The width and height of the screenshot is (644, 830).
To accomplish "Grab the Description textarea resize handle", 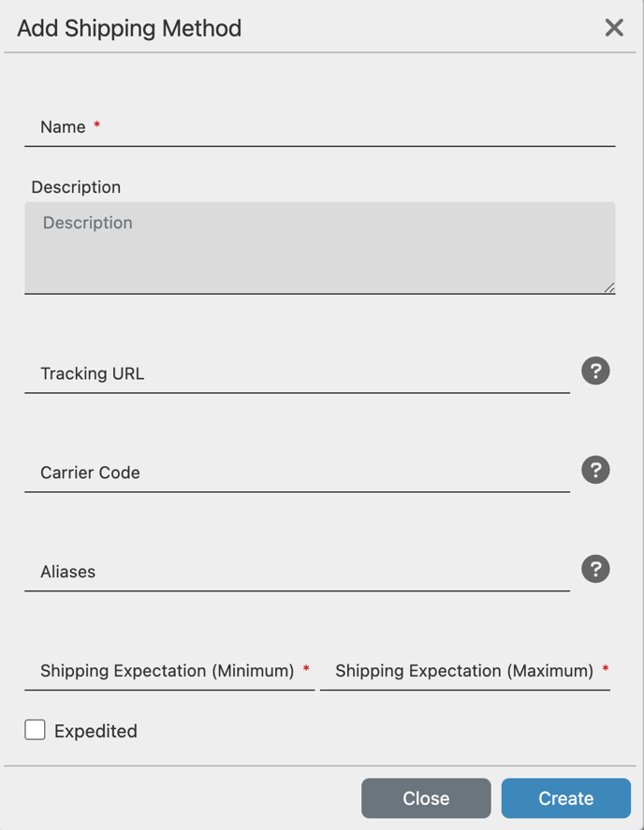I will pyautogui.click(x=609, y=288).
